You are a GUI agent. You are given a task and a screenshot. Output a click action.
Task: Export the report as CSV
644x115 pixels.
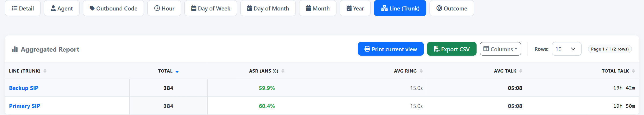click(452, 49)
